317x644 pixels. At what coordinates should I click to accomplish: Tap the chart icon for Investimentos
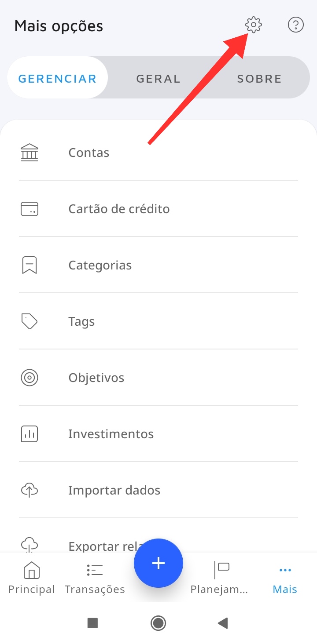pyautogui.click(x=29, y=434)
